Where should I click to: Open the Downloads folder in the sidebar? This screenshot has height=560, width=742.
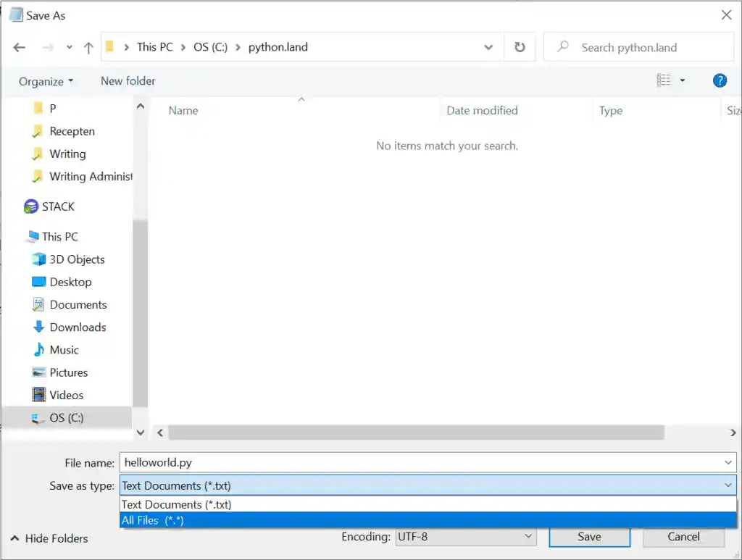click(75, 327)
